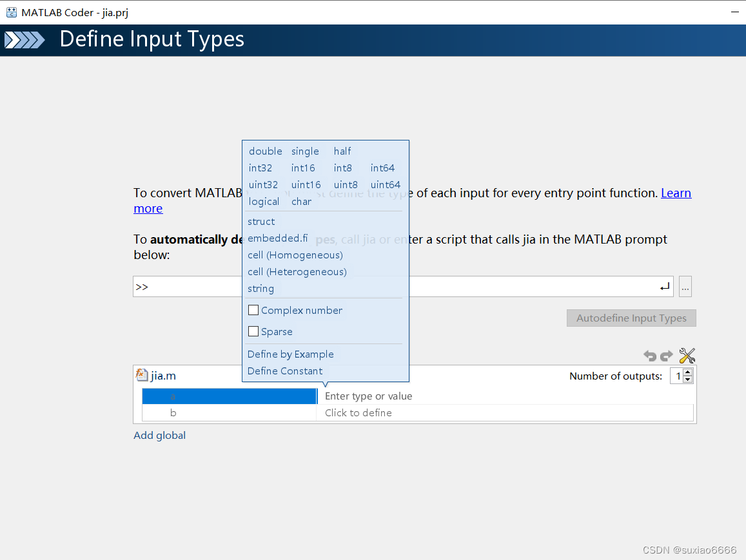The image size is (746, 560).
Task: Select the char type
Action: point(301,202)
